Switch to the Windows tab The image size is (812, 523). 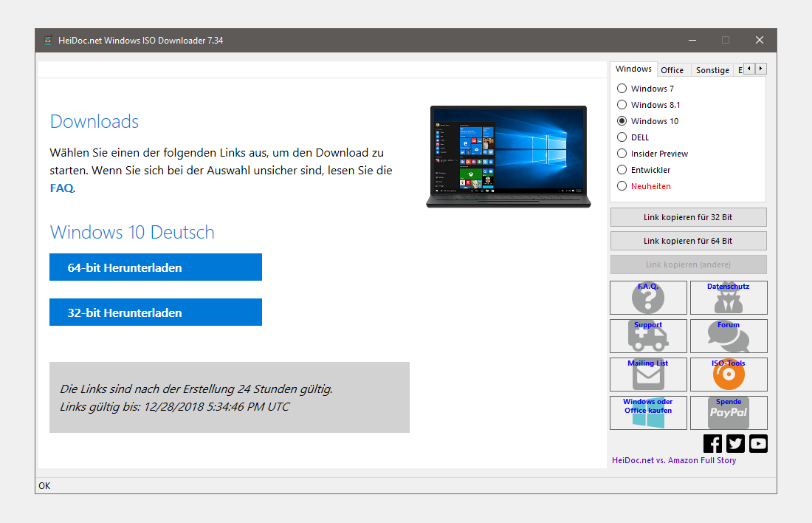click(x=634, y=69)
